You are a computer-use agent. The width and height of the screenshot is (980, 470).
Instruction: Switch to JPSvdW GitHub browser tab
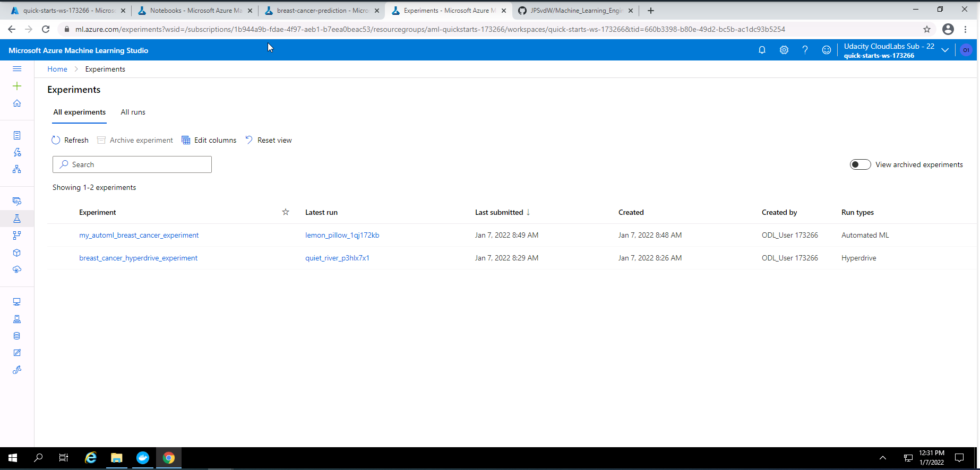point(575,11)
